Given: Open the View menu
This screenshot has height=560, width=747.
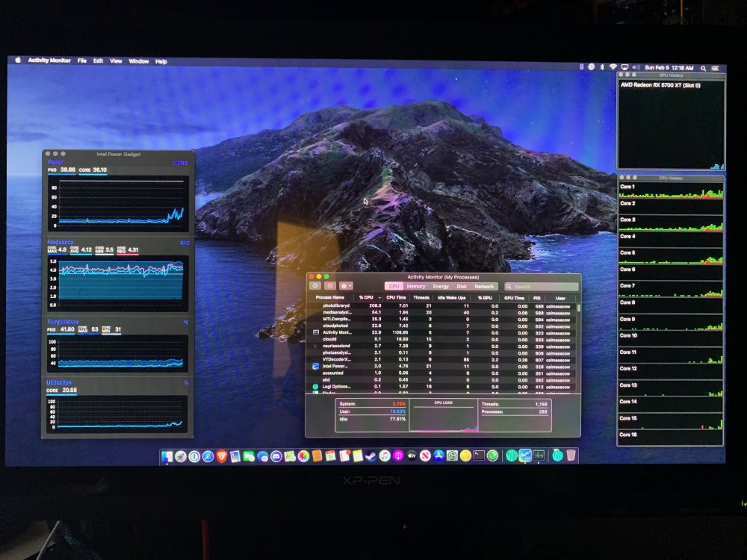Looking at the screenshot, I should [x=116, y=61].
